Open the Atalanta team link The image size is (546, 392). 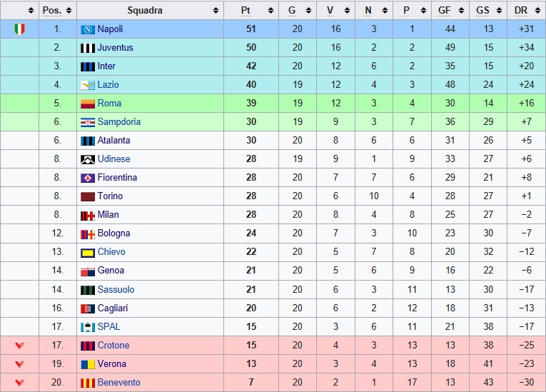(x=114, y=141)
